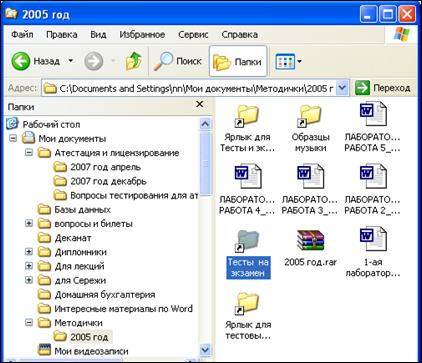Select the Образцы музыки shortcut folder
The width and height of the screenshot is (422, 363).
pos(310,116)
